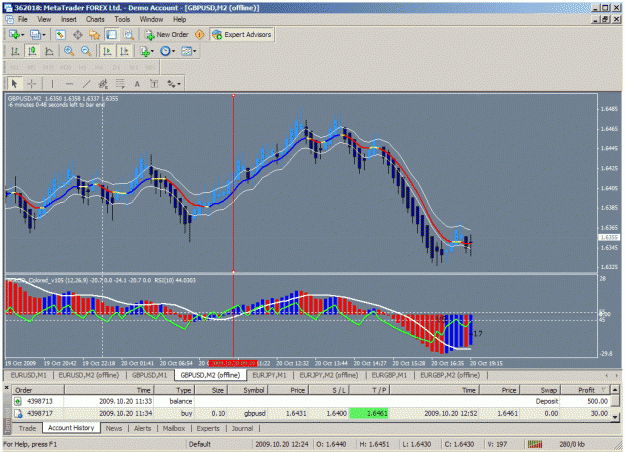Screen dimensions: 625x452
Task: Switch to the EURUSD,M1 chart tab
Action: [x=29, y=375]
